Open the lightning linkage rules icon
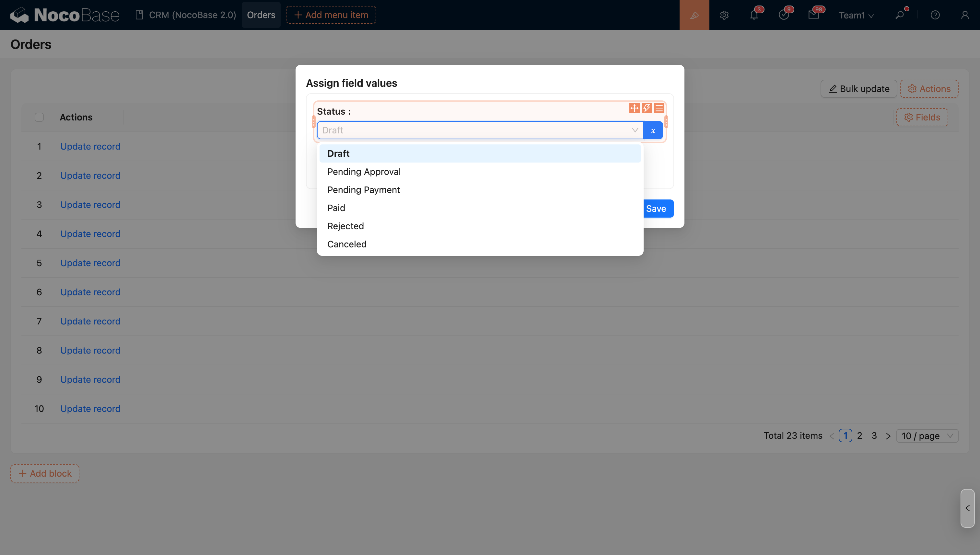Image resolution: width=980 pixels, height=555 pixels. 647,108
